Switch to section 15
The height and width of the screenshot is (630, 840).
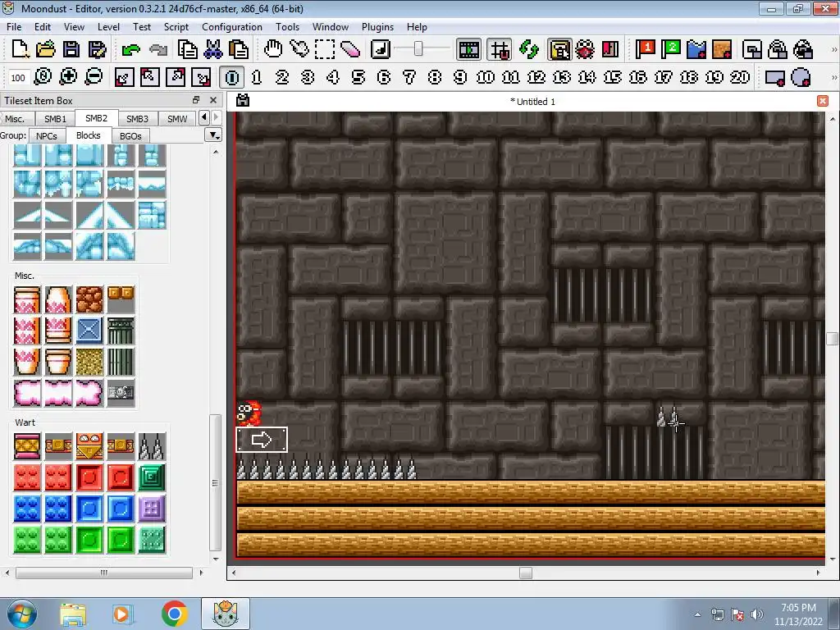(x=613, y=77)
